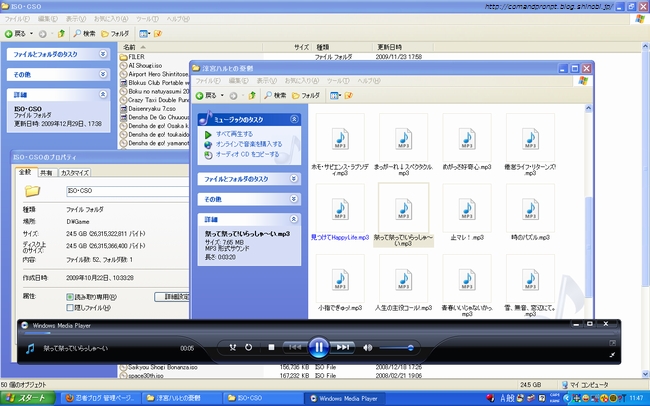Image resolution: width=650 pixels, height=406 pixels.
Task: Go up one level in ISO·CSO window
Action: click(61, 34)
